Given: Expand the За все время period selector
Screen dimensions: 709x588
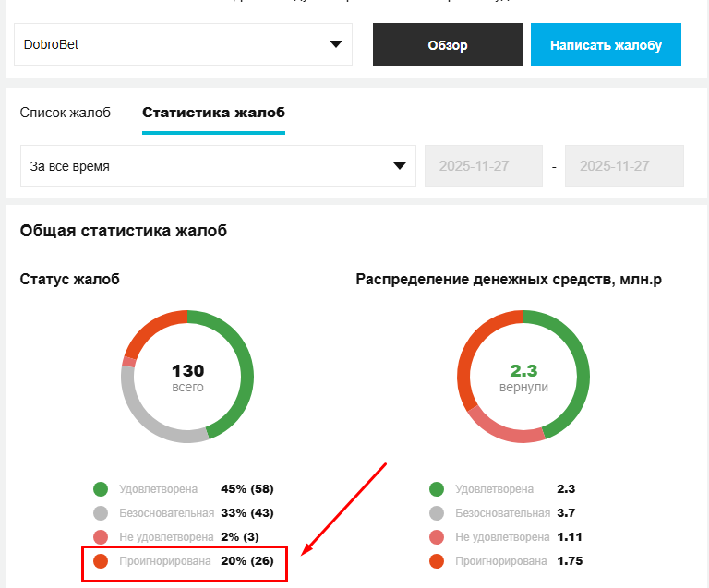Looking at the screenshot, I should (216, 166).
